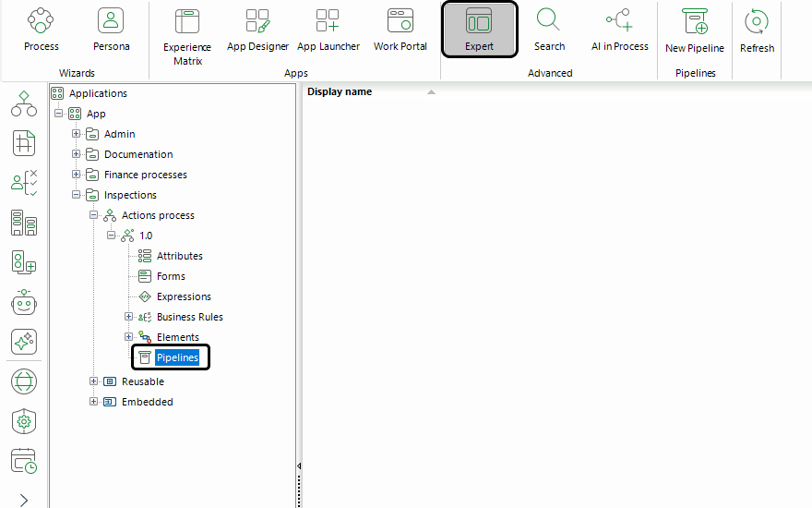
Task: Open the business rules sidebar icon
Action: [24, 183]
